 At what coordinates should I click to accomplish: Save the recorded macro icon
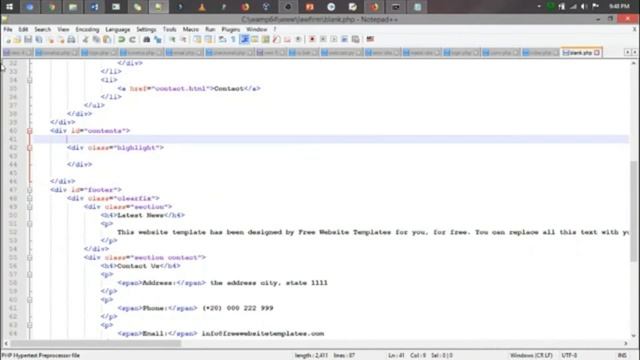pyautogui.click(x=356, y=40)
